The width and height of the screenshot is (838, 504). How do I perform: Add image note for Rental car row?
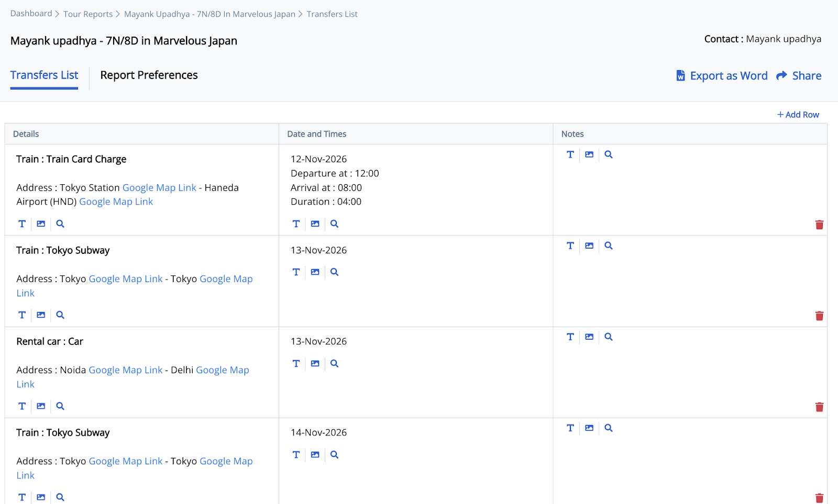coord(589,337)
